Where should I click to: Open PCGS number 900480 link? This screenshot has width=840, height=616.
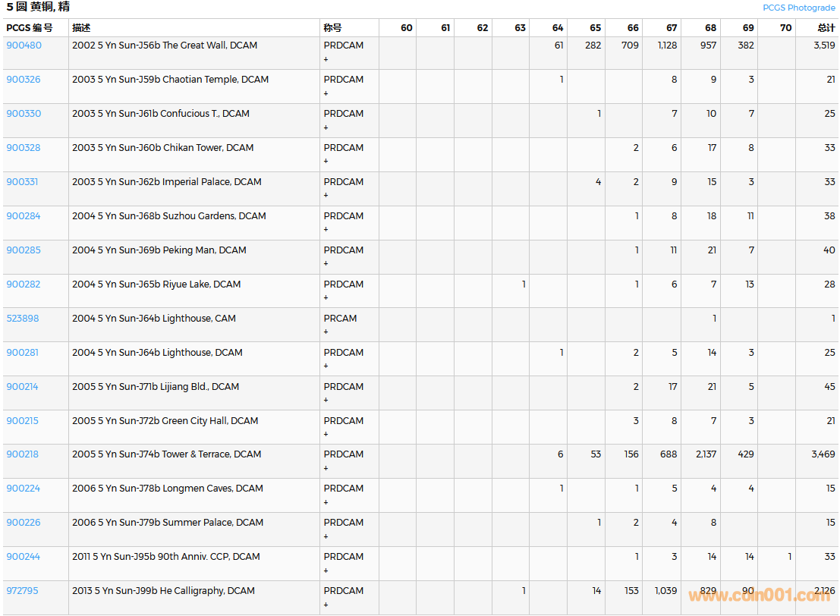(24, 46)
